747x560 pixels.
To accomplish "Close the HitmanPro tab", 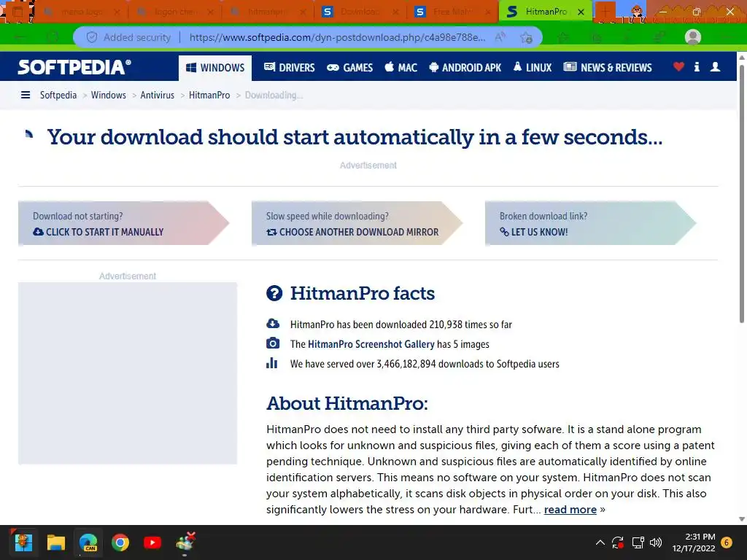I will (x=581, y=12).
